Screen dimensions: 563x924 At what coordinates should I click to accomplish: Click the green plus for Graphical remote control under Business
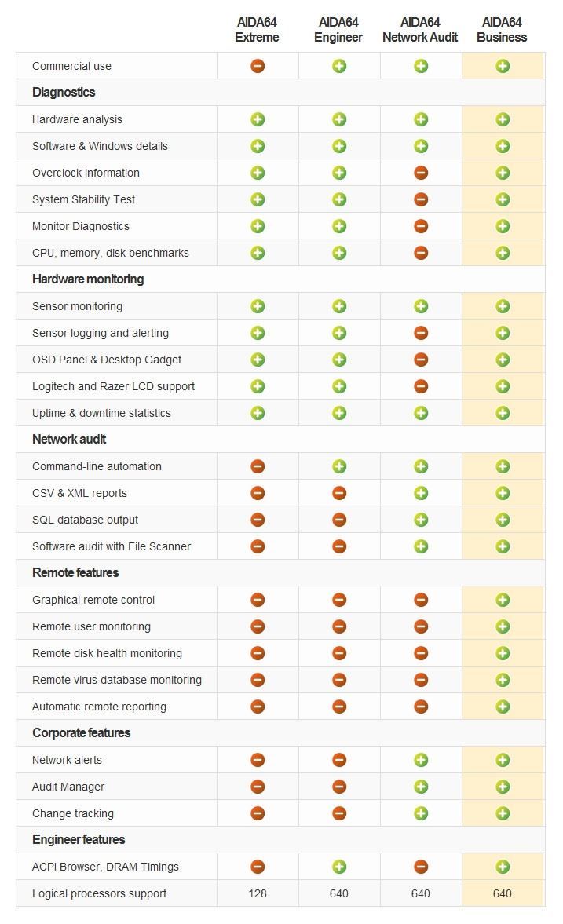tap(503, 600)
